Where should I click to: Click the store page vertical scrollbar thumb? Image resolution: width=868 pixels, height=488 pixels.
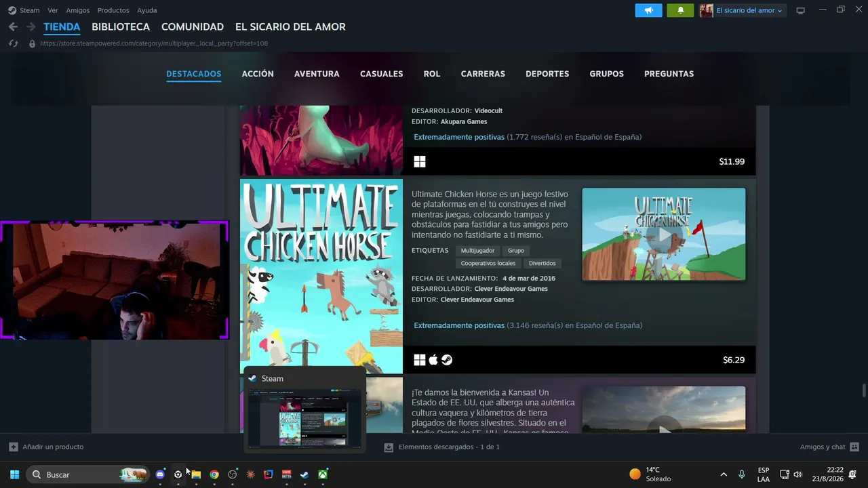pyautogui.click(x=863, y=391)
